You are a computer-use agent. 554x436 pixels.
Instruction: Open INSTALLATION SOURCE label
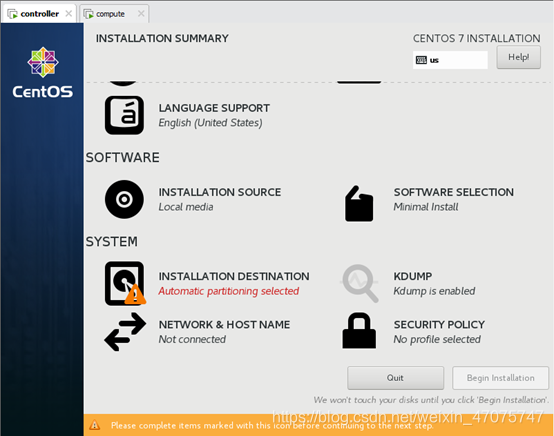(x=220, y=192)
